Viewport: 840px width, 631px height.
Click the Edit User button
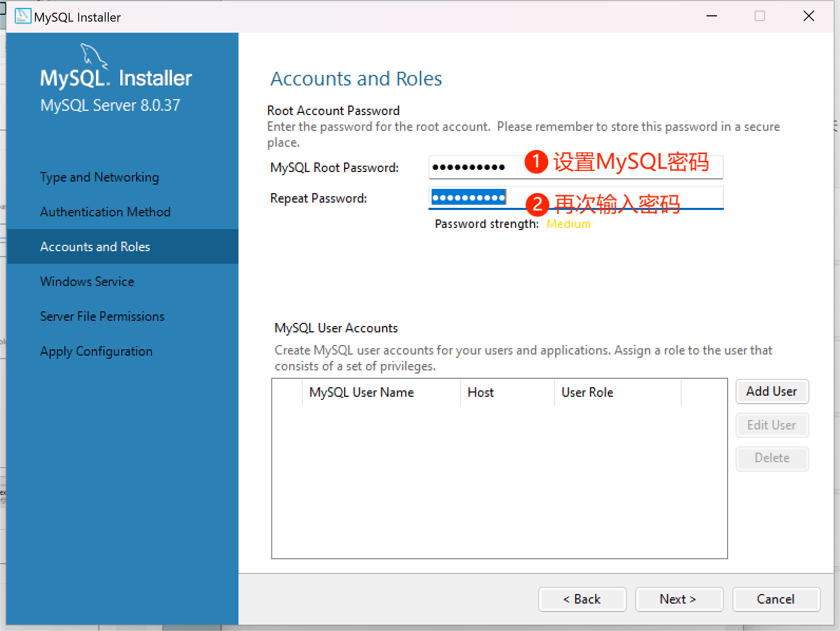click(772, 425)
